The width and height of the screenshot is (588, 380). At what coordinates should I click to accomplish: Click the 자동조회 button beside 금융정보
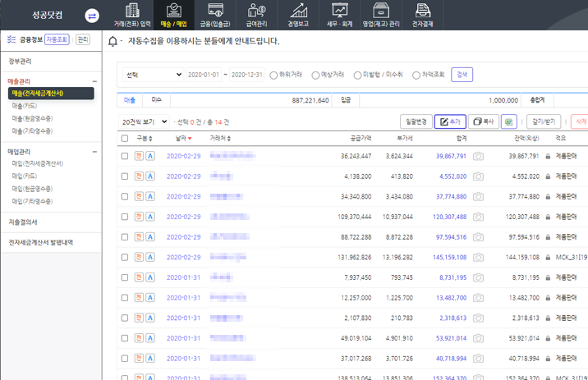point(57,39)
